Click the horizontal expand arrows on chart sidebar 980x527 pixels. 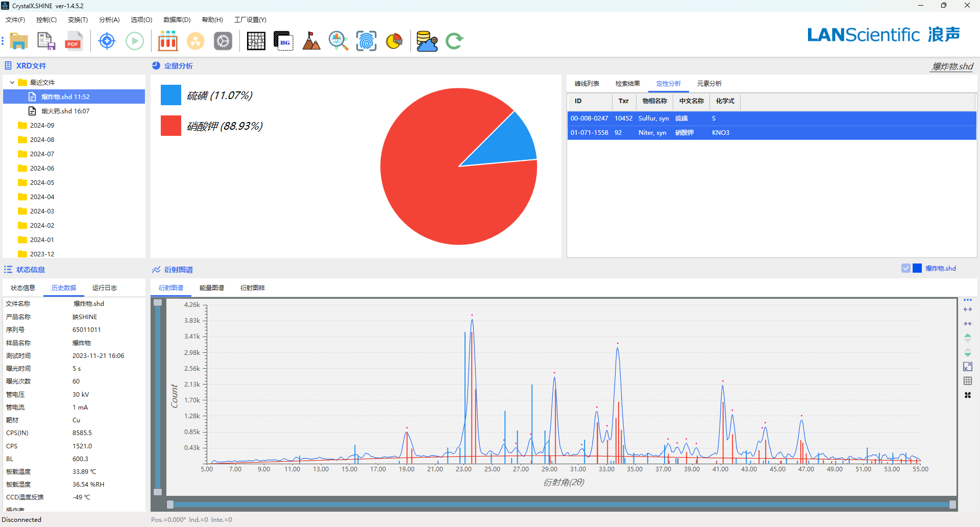(967, 309)
